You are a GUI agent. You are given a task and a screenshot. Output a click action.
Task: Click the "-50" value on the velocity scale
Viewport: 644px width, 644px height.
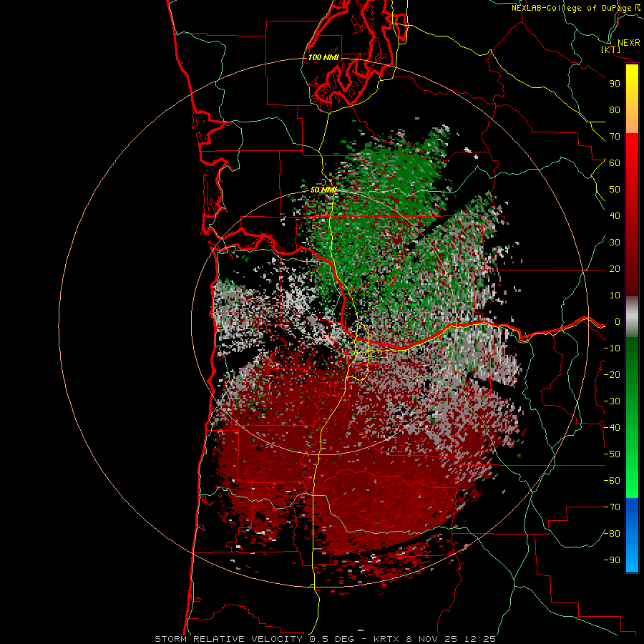click(x=612, y=454)
